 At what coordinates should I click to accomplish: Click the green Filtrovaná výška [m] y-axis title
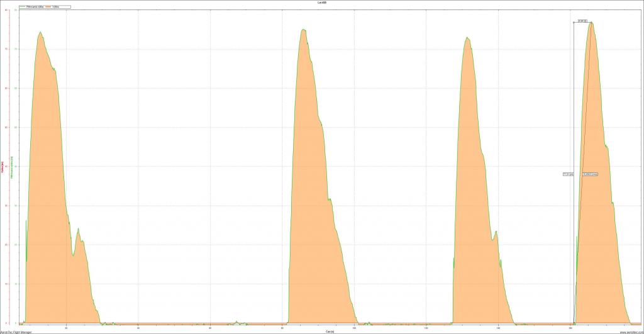[x=11, y=167]
